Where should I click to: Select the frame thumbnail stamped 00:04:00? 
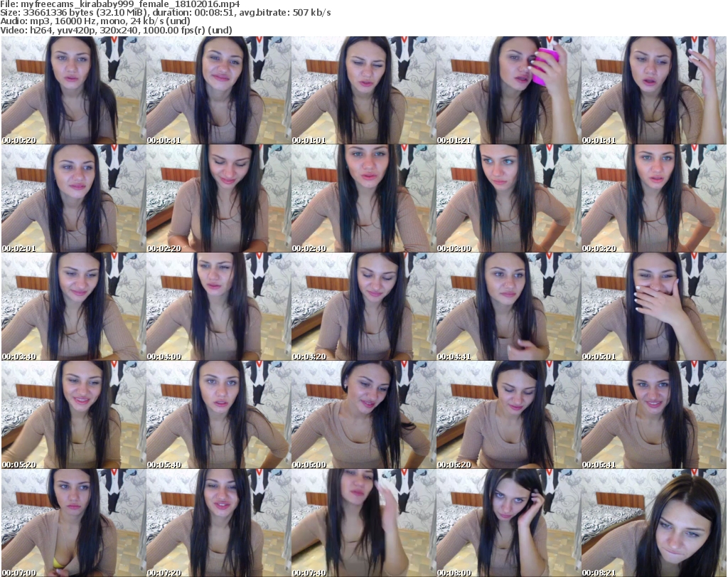[x=219, y=307]
